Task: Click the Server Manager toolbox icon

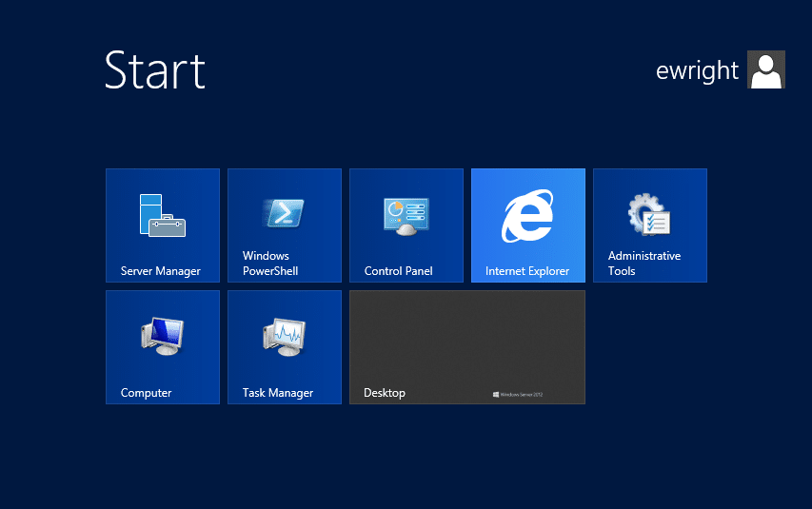Action: pos(162,215)
